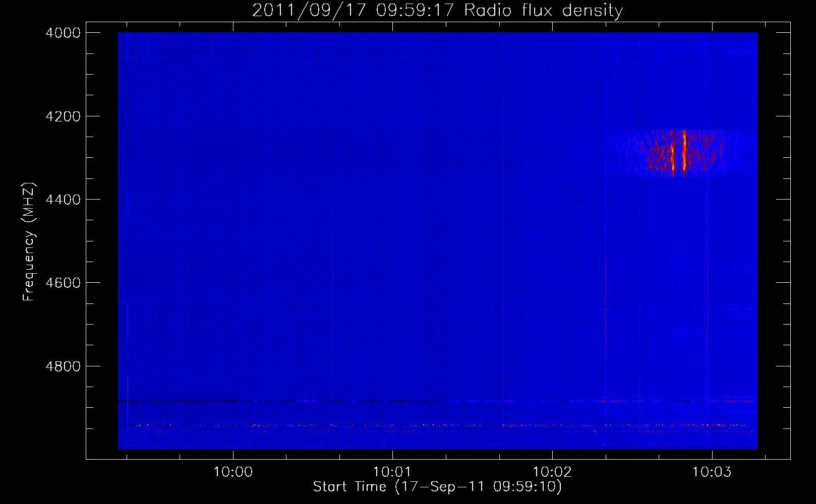This screenshot has height=504, width=816.
Task: Click the 4800 frequency tick label
Action: 63,366
